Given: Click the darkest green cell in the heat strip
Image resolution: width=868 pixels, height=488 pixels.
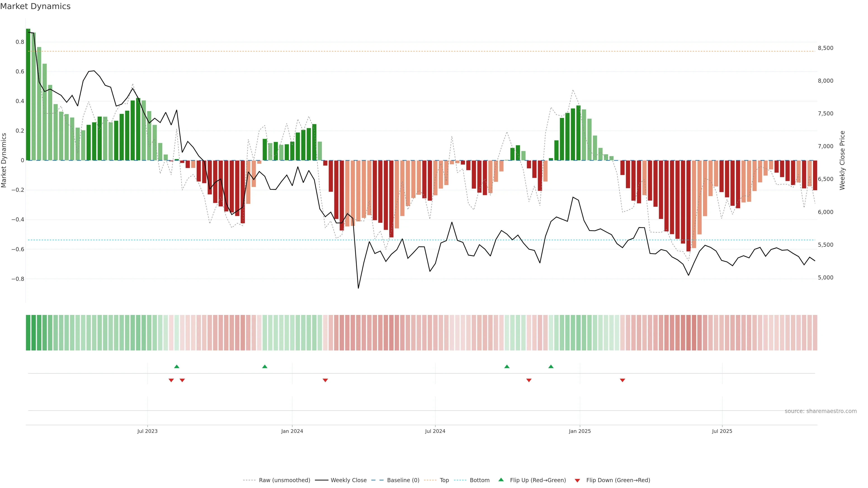Looking at the screenshot, I should tap(28, 332).
